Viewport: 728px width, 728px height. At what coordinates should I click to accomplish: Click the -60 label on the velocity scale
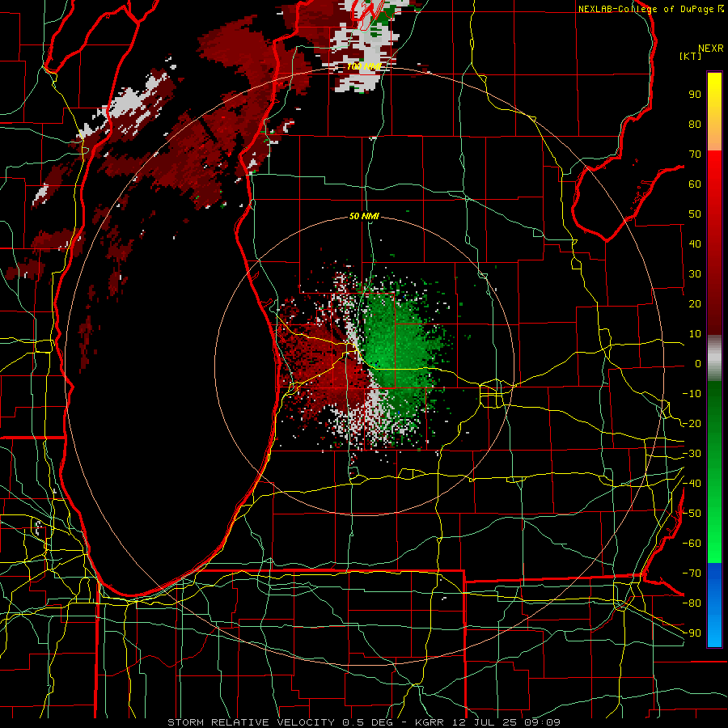(692, 544)
